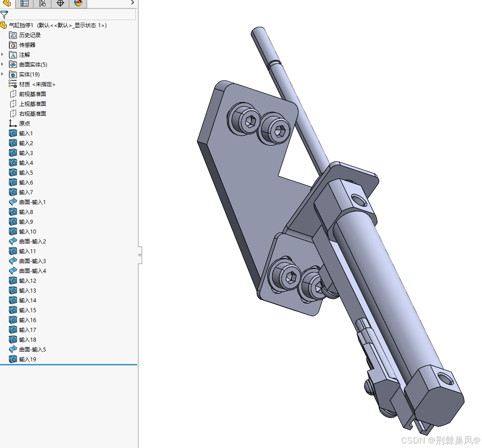Open the FeatureManager design tree tab
The width and height of the screenshot is (482, 448).
[x=7, y=4]
